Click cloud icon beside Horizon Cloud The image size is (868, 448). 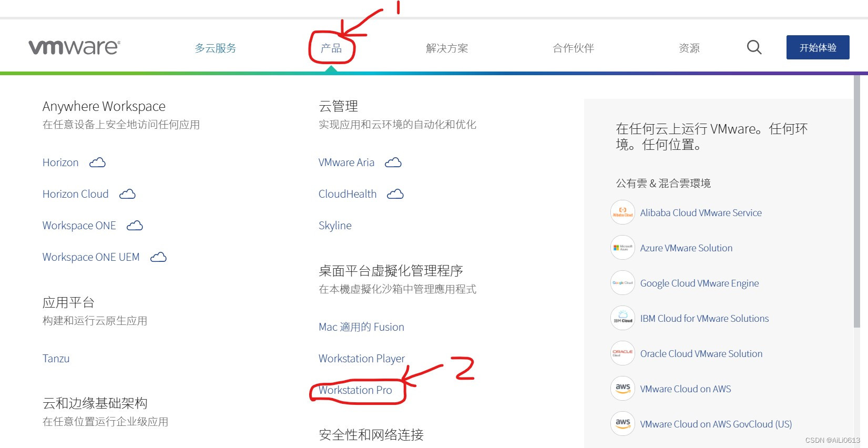tap(127, 194)
